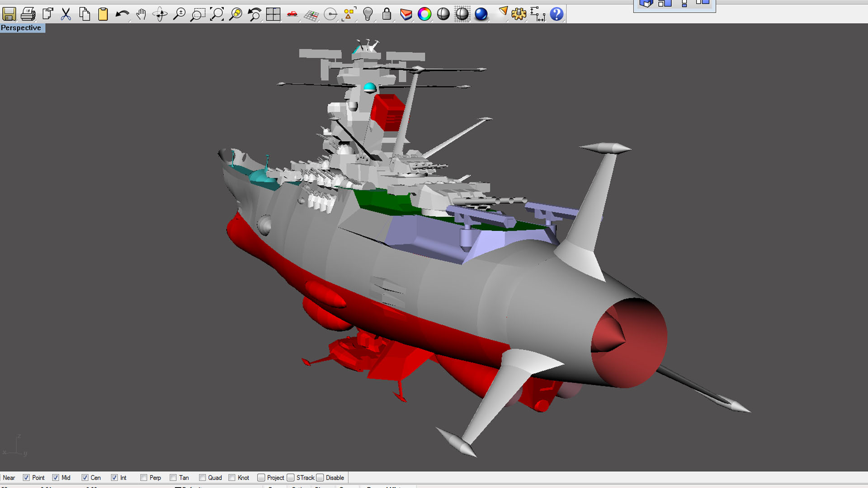Undo the last action
Viewport: 868px width, 488px height.
[122, 14]
